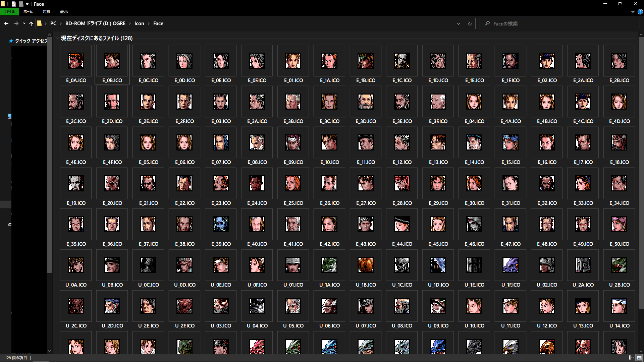Image resolution: width=644 pixels, height=362 pixels.
Task: Navigate to PC in breadcrumb
Action: 53,23
